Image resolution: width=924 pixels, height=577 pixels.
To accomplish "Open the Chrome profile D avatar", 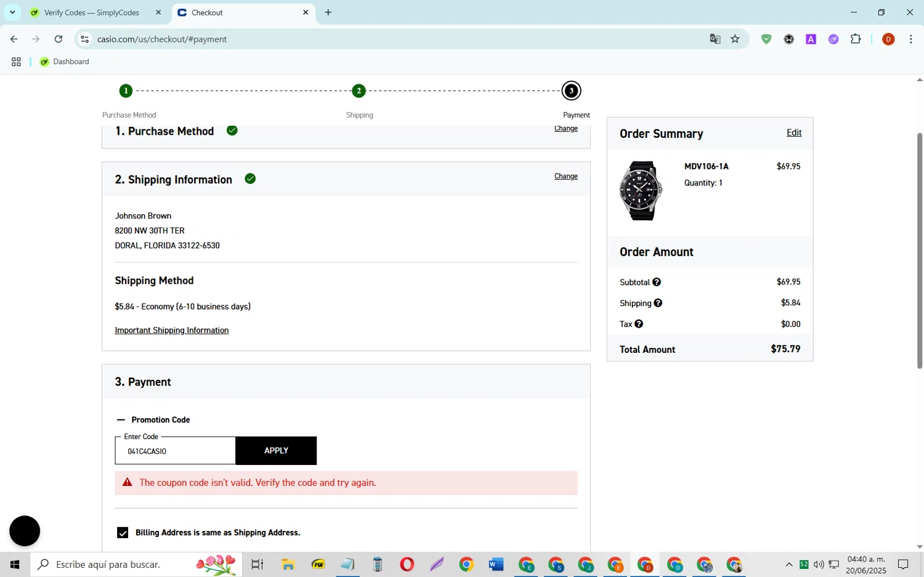I will coord(888,39).
